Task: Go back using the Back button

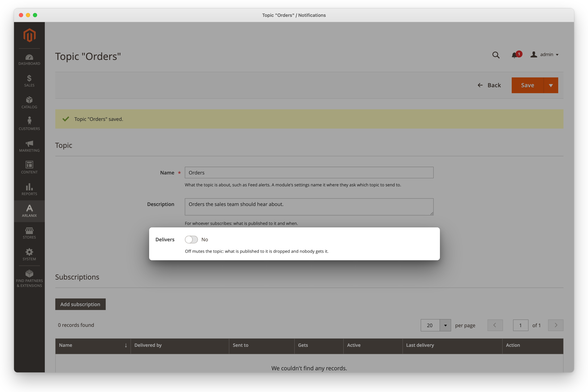Action: coord(489,85)
